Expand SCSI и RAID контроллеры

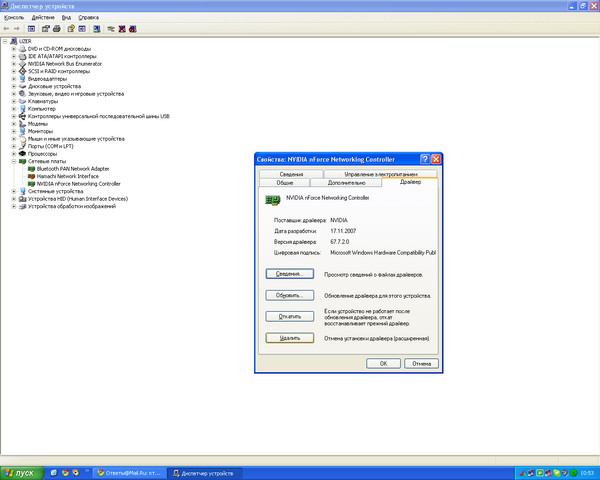coord(14,71)
